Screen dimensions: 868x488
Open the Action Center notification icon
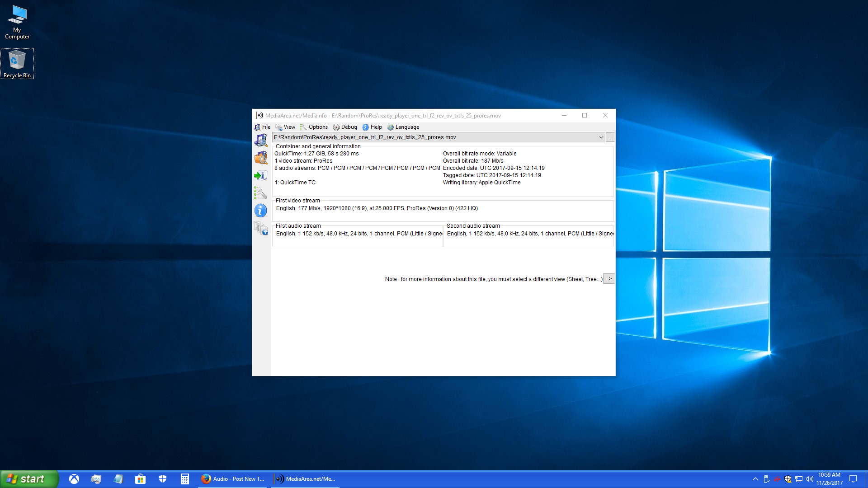[853, 479]
